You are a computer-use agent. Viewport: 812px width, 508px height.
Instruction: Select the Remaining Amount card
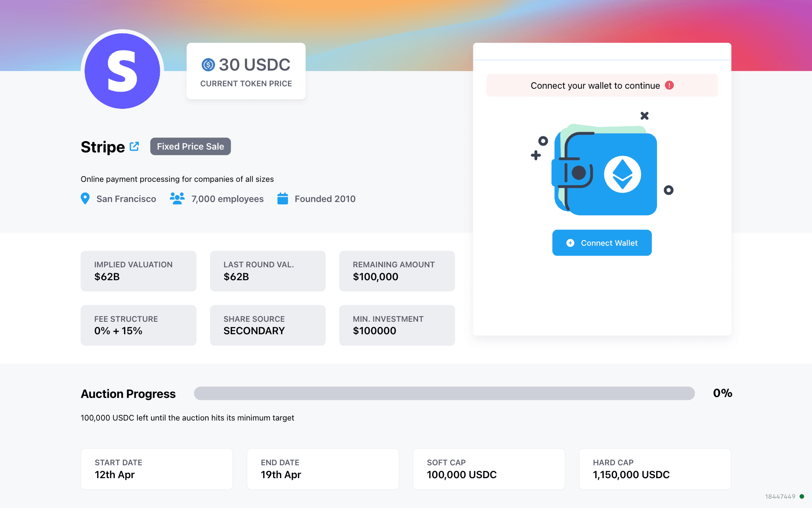coord(397,271)
